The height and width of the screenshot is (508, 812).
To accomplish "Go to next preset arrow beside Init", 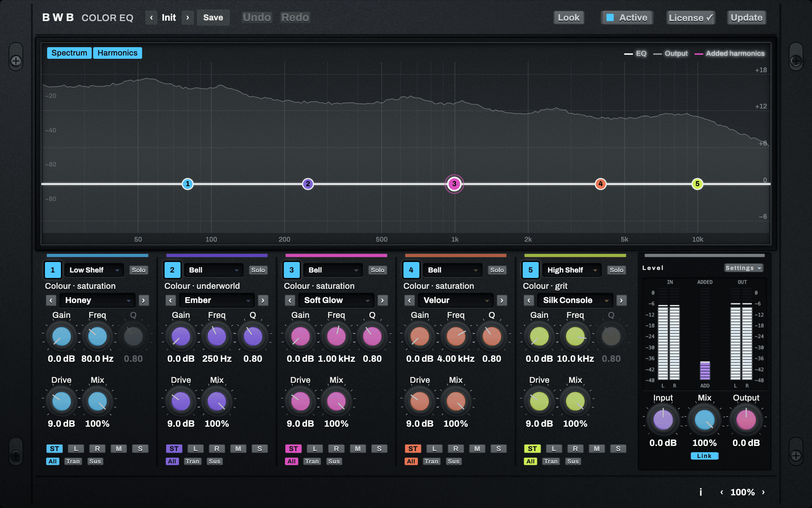I will click(x=187, y=17).
